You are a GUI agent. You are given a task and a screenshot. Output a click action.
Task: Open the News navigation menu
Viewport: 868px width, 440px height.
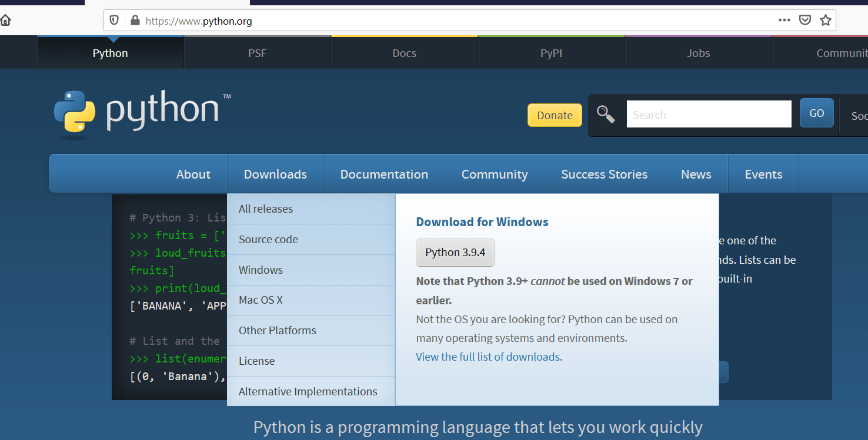696,174
